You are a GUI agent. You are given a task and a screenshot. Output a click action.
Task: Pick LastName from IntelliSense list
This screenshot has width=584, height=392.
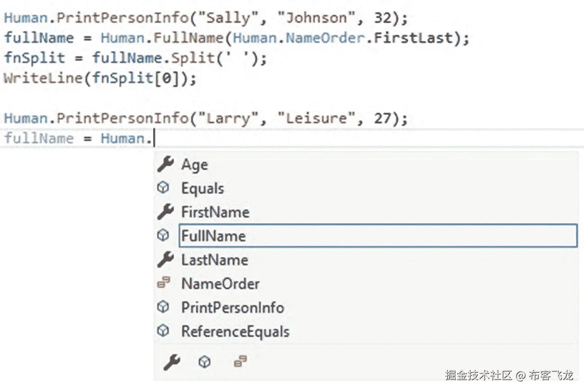pyautogui.click(x=214, y=260)
